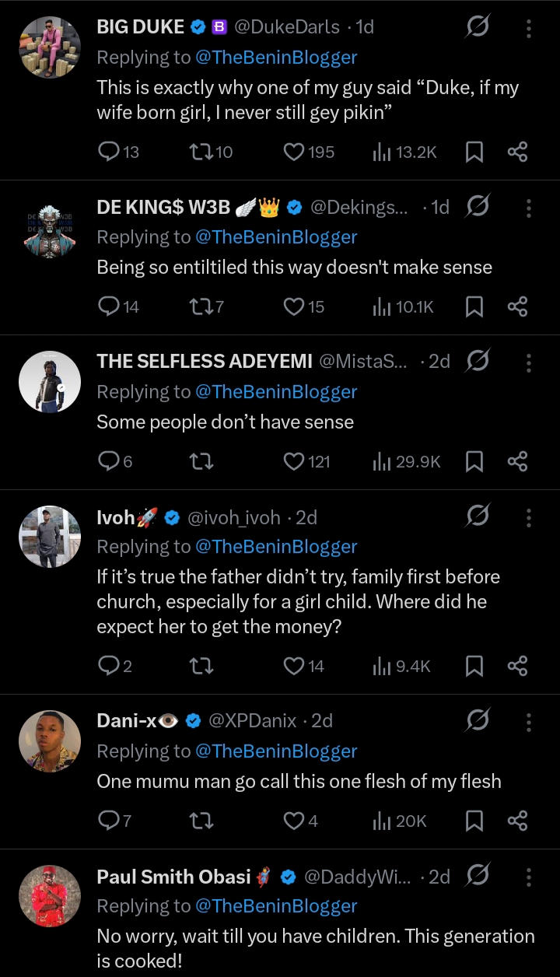Open Paul Smith Obasi's avatar
Screen dimensions: 560x977
click(50, 896)
